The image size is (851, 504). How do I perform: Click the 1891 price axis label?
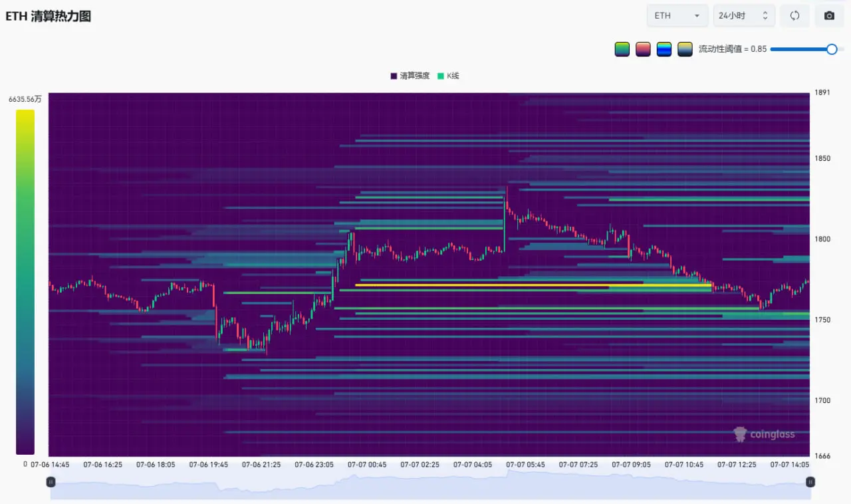pyautogui.click(x=822, y=92)
